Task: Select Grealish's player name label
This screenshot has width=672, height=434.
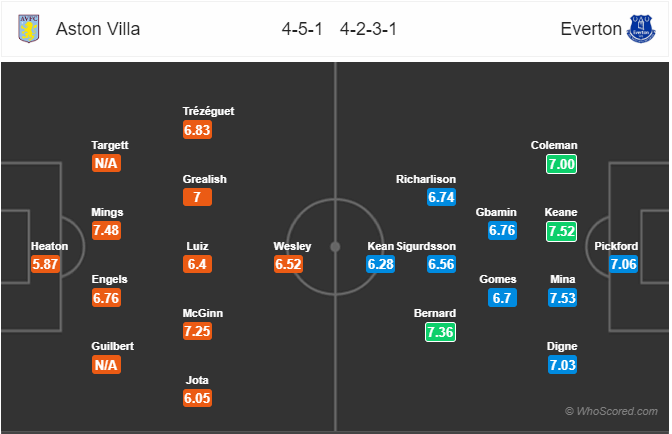Action: 204,179
